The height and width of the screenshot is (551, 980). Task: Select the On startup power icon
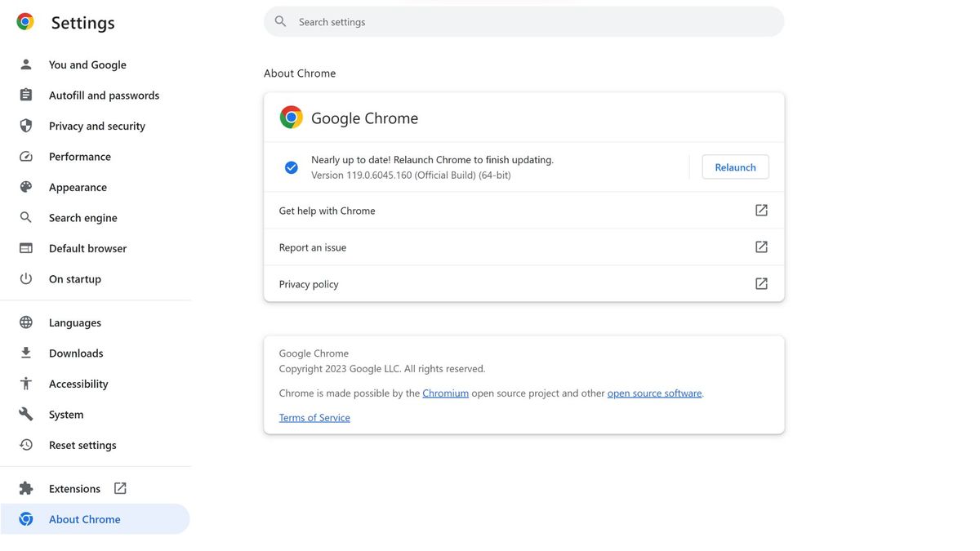point(25,278)
